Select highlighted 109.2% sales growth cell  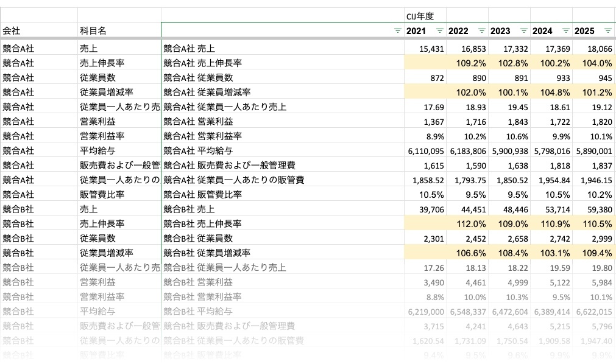click(x=467, y=63)
